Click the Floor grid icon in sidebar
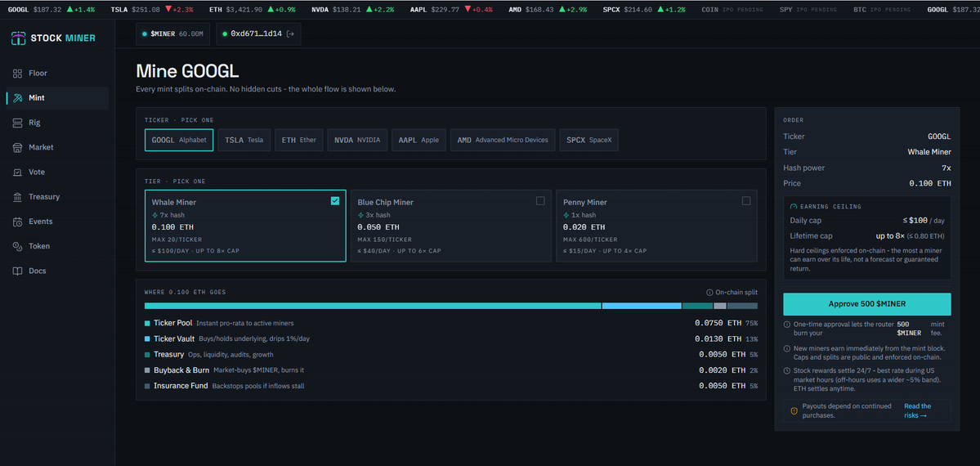The image size is (980, 466). tap(17, 74)
